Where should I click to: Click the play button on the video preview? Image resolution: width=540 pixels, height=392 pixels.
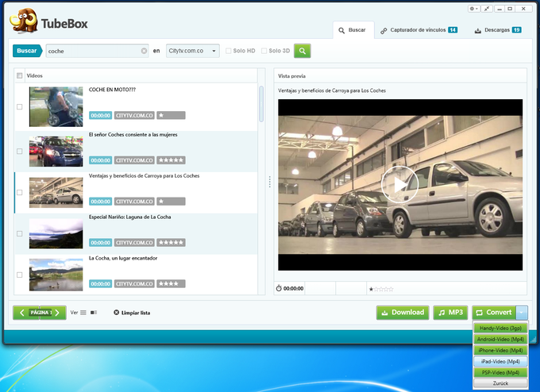(x=399, y=184)
